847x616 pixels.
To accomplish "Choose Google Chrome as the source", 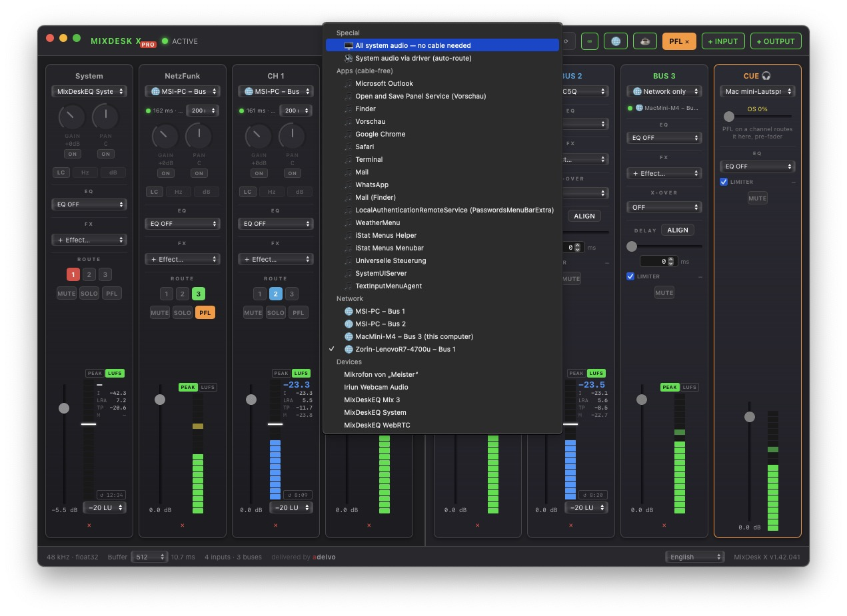I will click(x=442, y=134).
